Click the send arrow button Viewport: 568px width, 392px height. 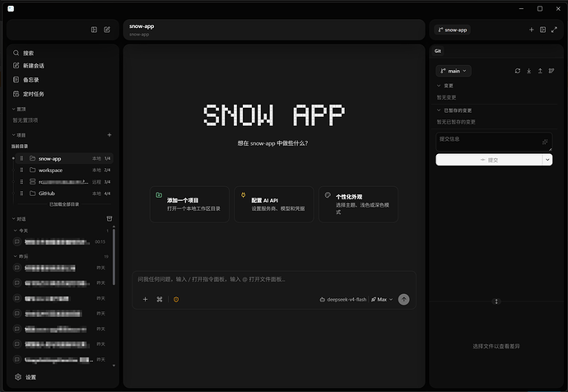point(404,299)
